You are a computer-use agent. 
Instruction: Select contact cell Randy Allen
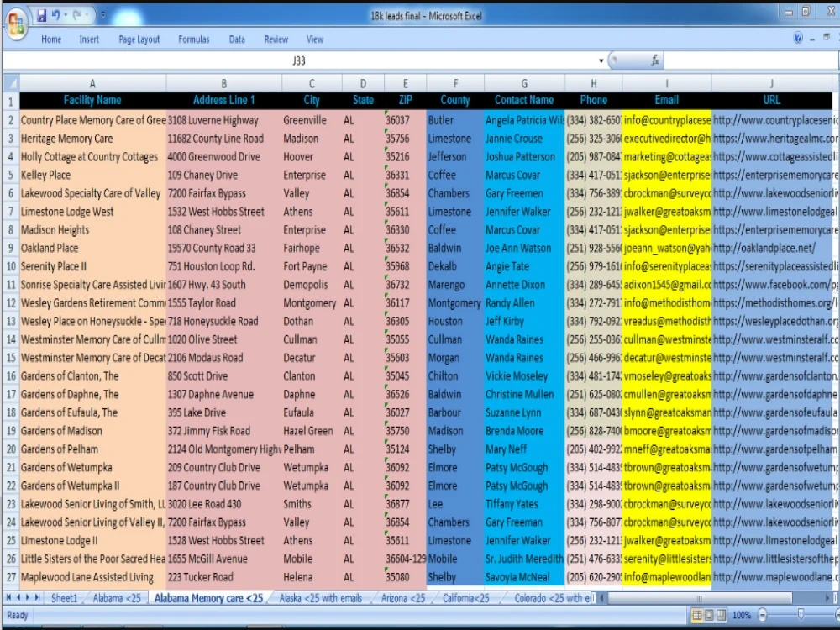click(524, 303)
